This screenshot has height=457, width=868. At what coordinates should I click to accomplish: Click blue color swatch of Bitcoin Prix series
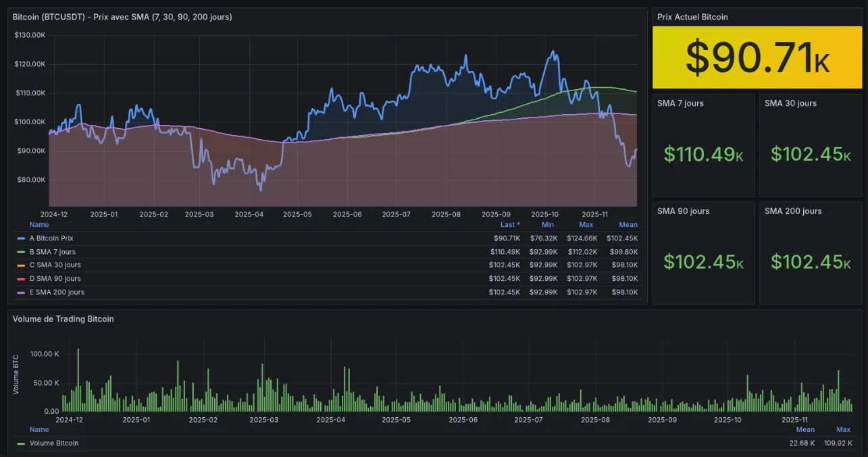point(20,238)
